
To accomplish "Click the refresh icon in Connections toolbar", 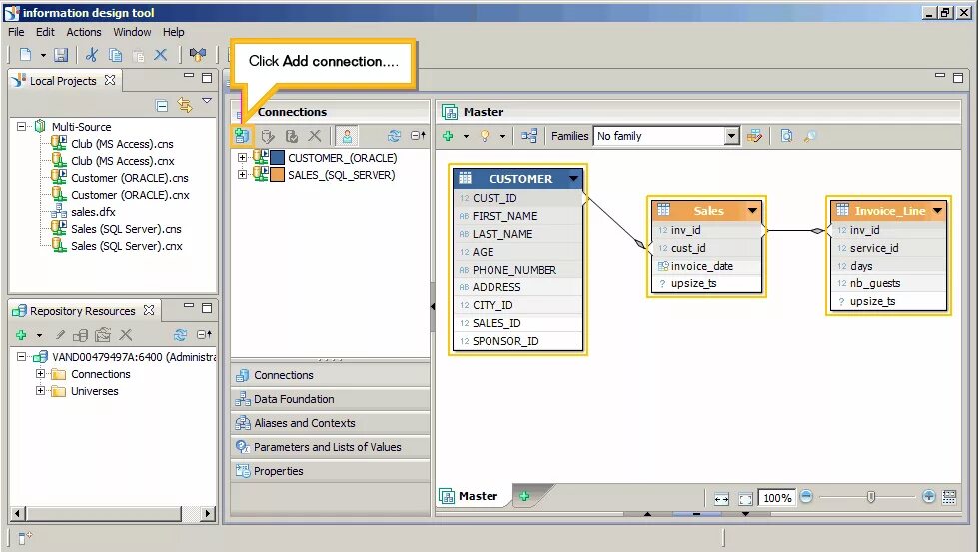I will coord(394,135).
